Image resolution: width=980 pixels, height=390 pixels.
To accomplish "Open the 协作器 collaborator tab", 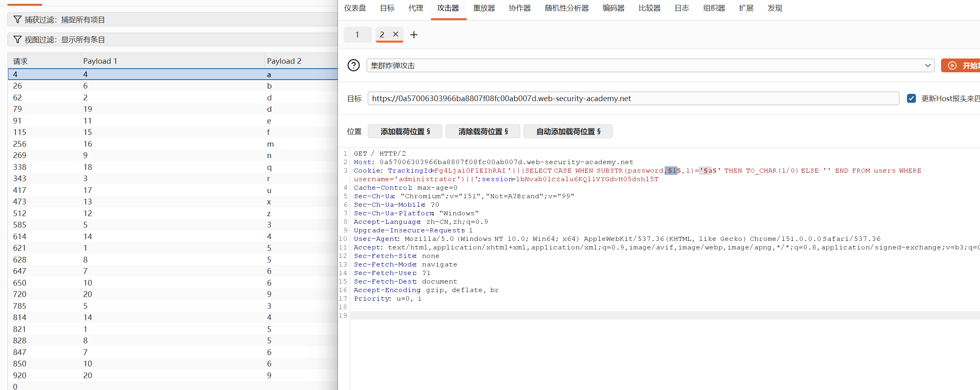I will coord(520,8).
